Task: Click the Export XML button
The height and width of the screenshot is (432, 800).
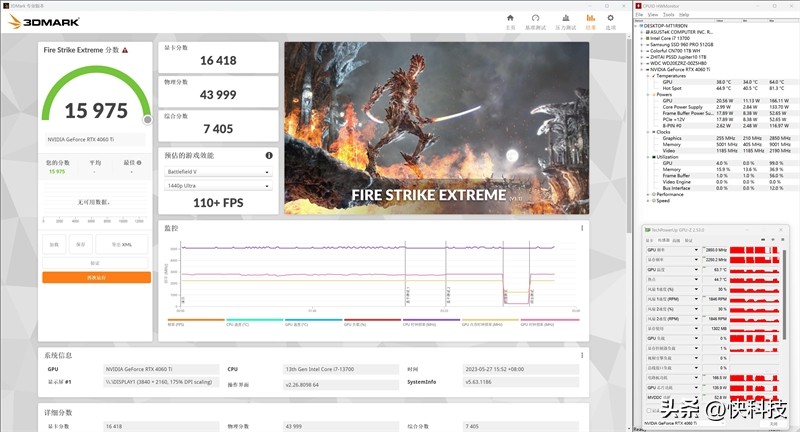Action: (x=122, y=245)
